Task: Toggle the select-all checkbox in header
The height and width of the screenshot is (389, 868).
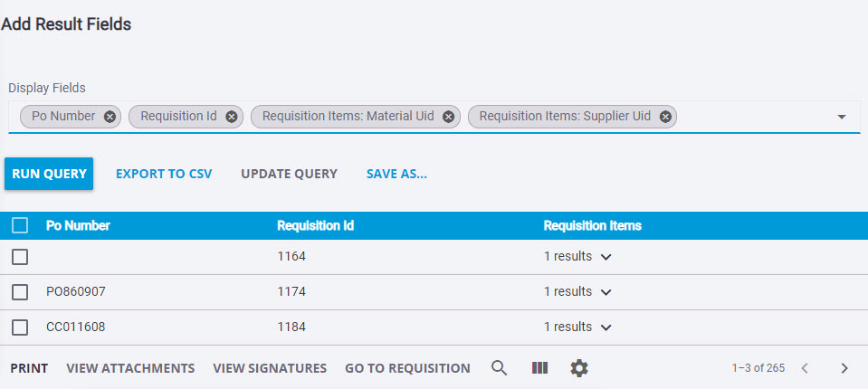Action: click(x=20, y=226)
